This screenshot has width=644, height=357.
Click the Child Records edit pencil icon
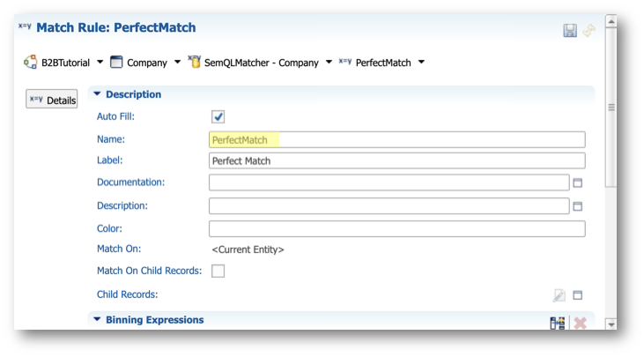[559, 295]
